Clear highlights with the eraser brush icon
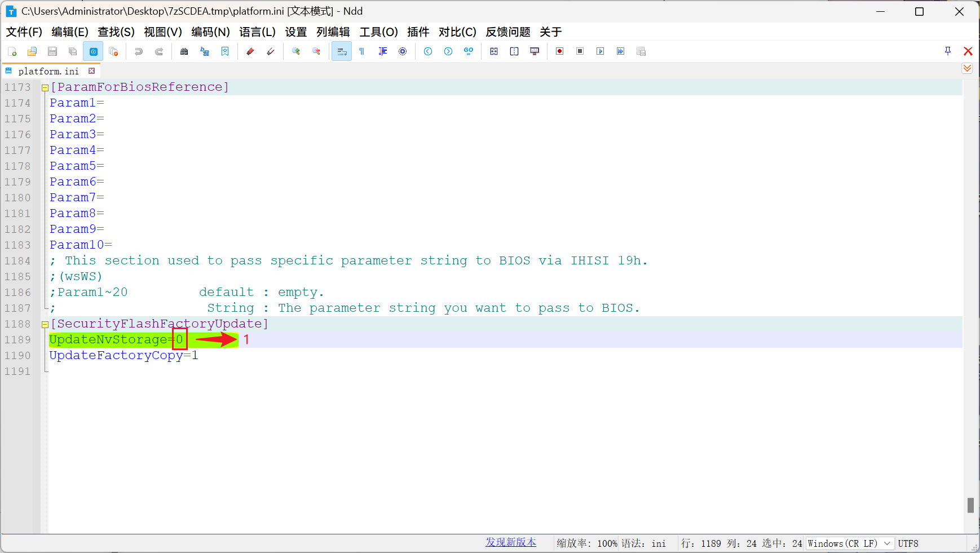The height and width of the screenshot is (553, 980). point(271,51)
